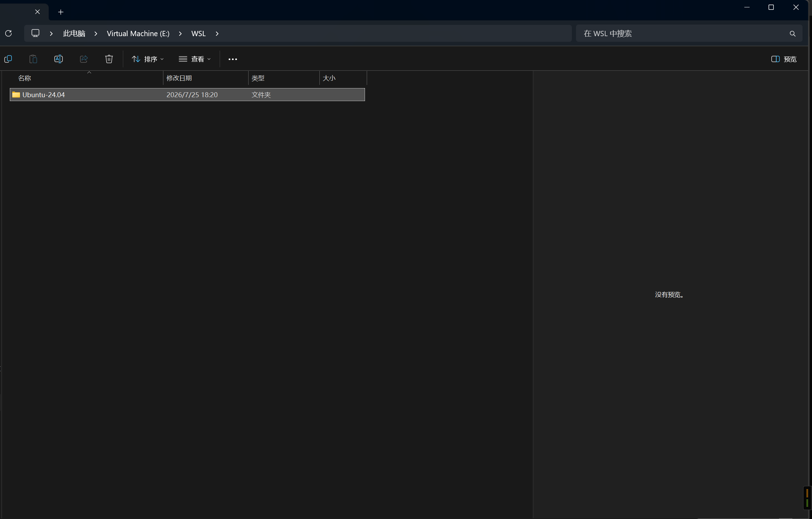The height and width of the screenshot is (519, 812).
Task: Close the current tab
Action: [38, 12]
